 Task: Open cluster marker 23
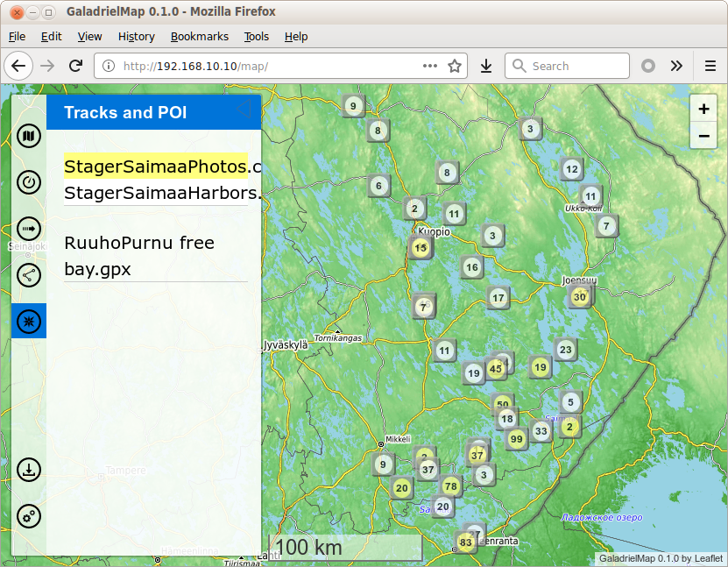pos(566,350)
